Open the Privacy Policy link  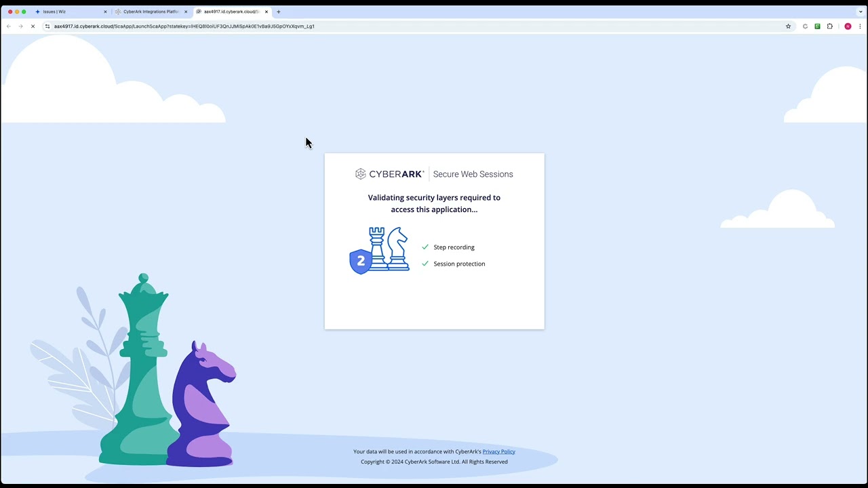[x=498, y=451]
